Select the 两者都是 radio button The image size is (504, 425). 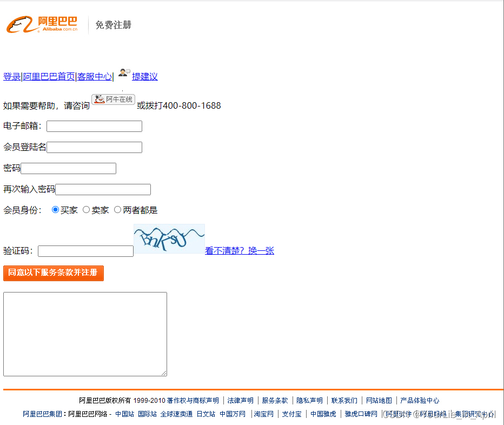point(118,210)
